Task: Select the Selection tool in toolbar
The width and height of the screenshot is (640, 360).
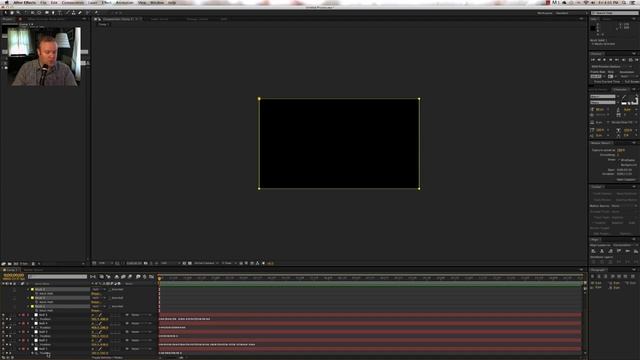Action: point(5,13)
